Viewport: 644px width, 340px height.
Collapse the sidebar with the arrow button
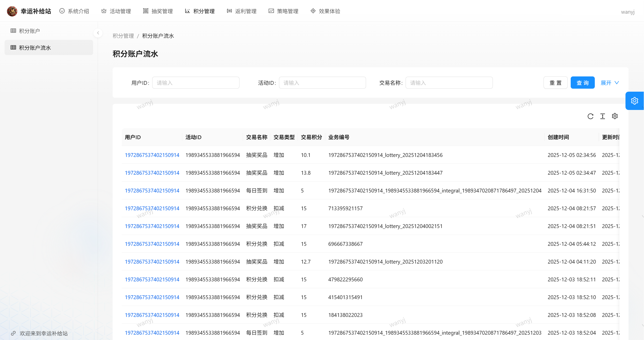click(98, 33)
